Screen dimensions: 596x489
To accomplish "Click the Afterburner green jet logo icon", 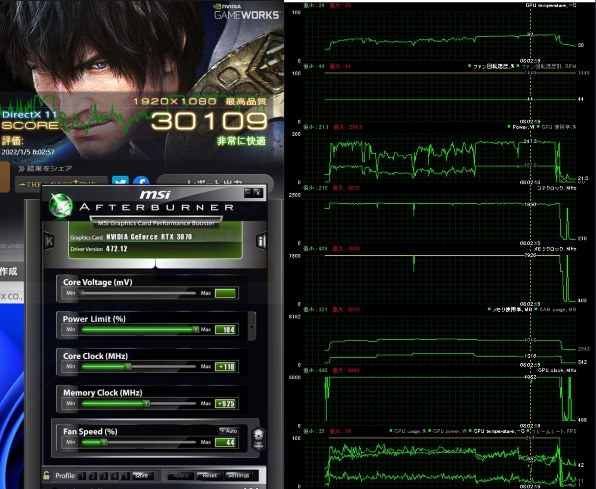I will point(61,205).
